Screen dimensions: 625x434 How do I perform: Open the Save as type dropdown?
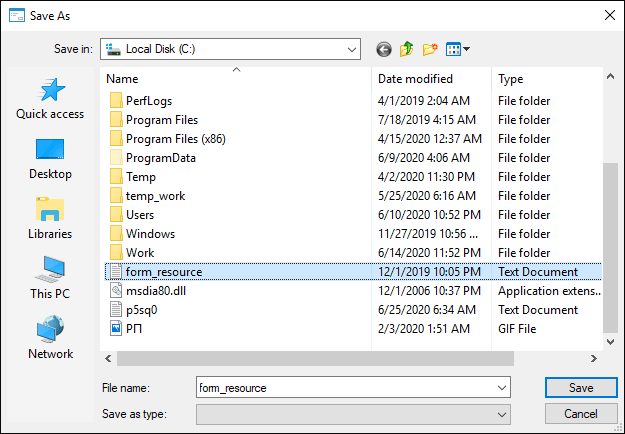point(503,413)
